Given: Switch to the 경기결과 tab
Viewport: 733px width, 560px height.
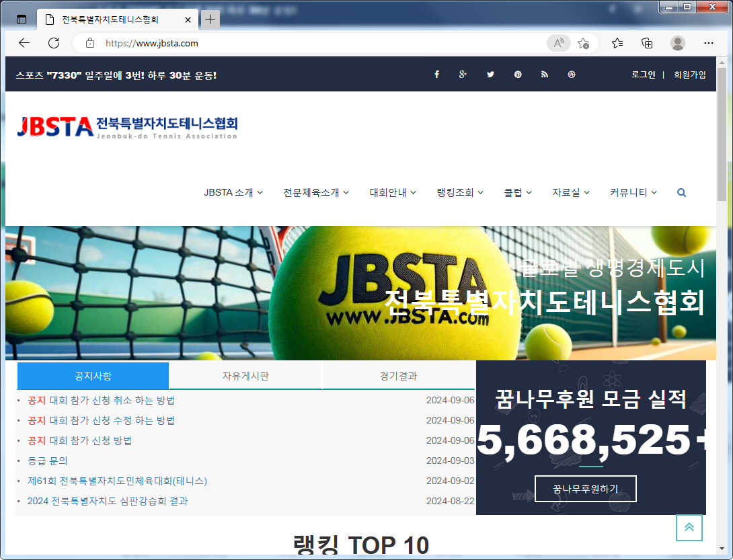Looking at the screenshot, I should [x=398, y=375].
